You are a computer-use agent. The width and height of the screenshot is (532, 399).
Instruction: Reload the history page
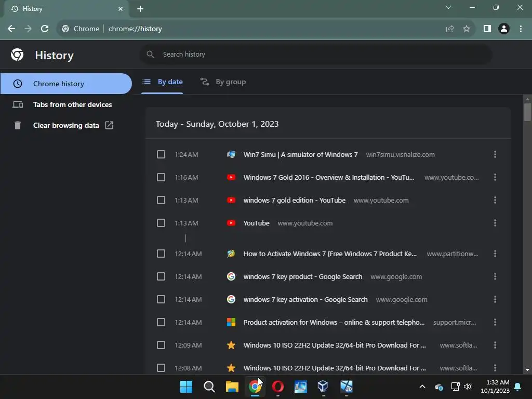[45, 29]
